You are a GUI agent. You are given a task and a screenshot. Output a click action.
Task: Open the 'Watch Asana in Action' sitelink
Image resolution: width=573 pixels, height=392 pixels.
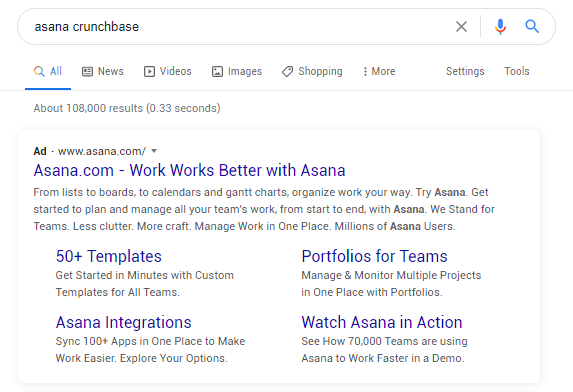tap(382, 322)
